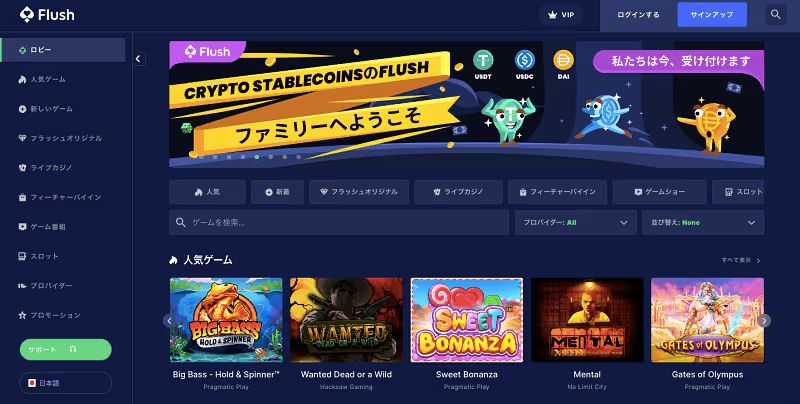The width and height of the screenshot is (800, 404).
Task: Open the 日本語 language selector
Action: [x=65, y=383]
